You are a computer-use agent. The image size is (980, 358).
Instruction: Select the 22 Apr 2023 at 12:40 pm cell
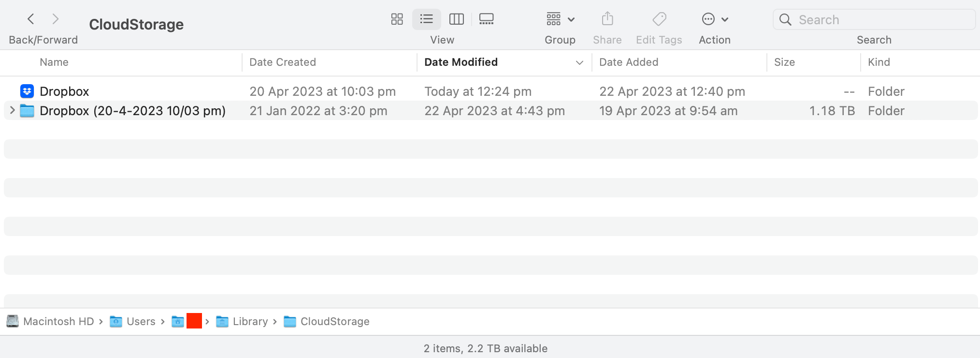pyautogui.click(x=672, y=91)
